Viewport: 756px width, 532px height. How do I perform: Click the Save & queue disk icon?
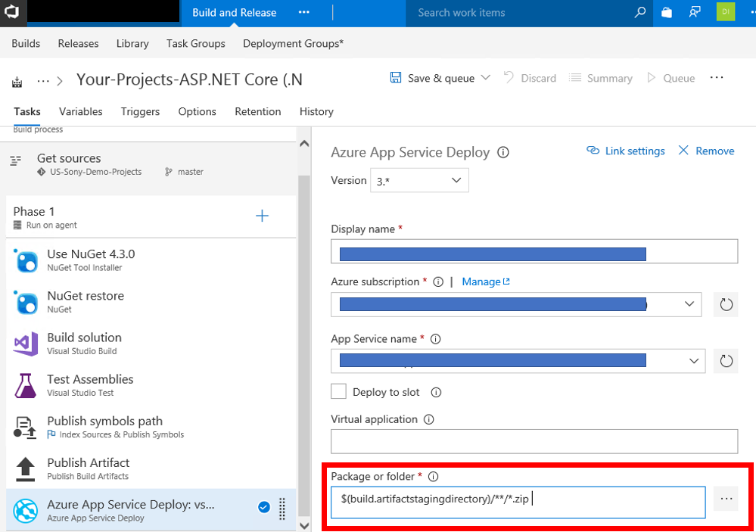click(x=395, y=78)
